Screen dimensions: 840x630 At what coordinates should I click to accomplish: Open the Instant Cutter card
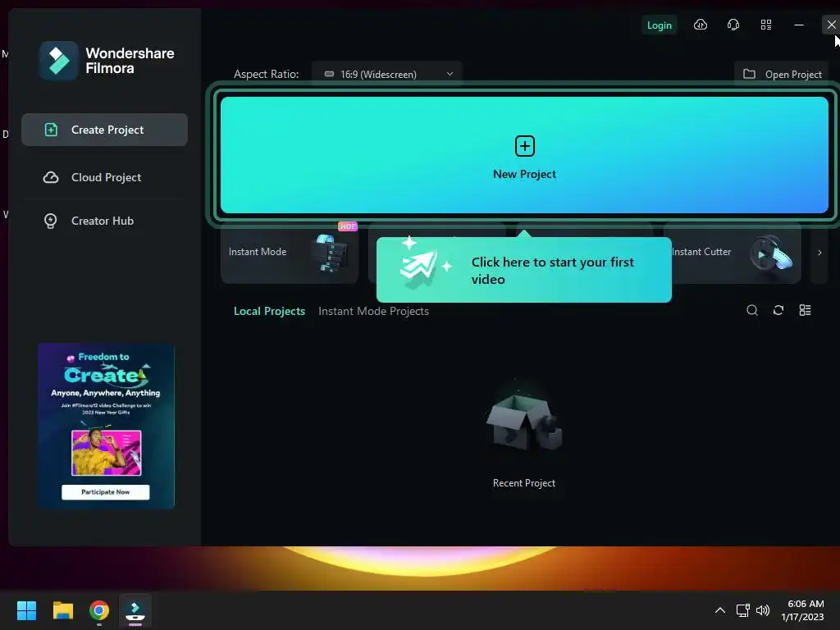point(737,253)
